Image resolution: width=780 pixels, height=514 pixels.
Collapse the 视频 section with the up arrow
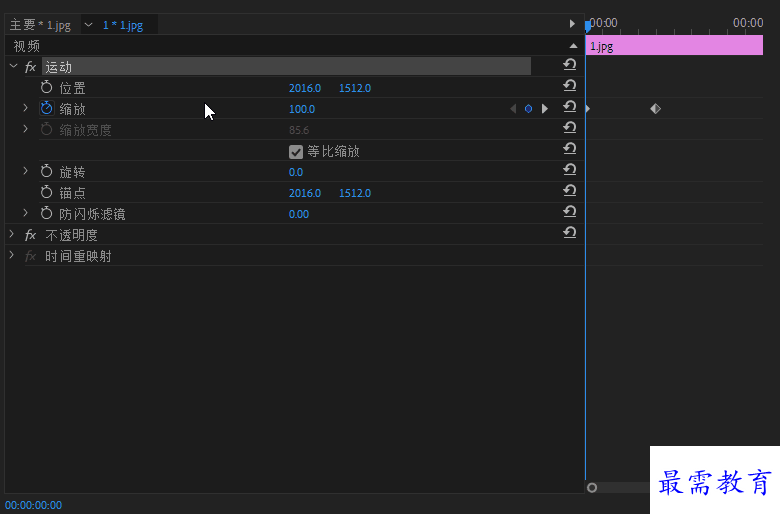tap(573, 46)
